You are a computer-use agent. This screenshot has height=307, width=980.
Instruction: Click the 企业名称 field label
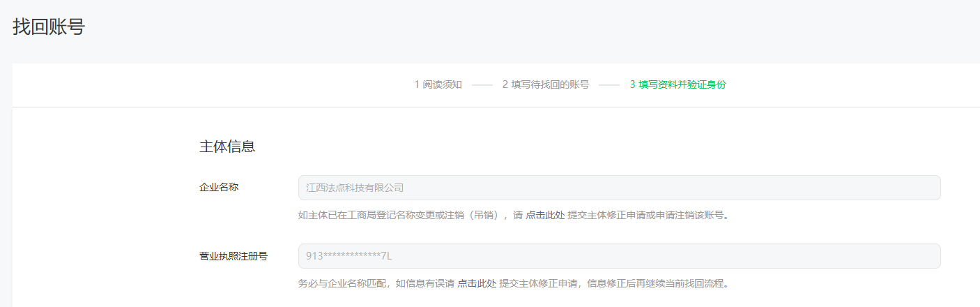(219, 187)
